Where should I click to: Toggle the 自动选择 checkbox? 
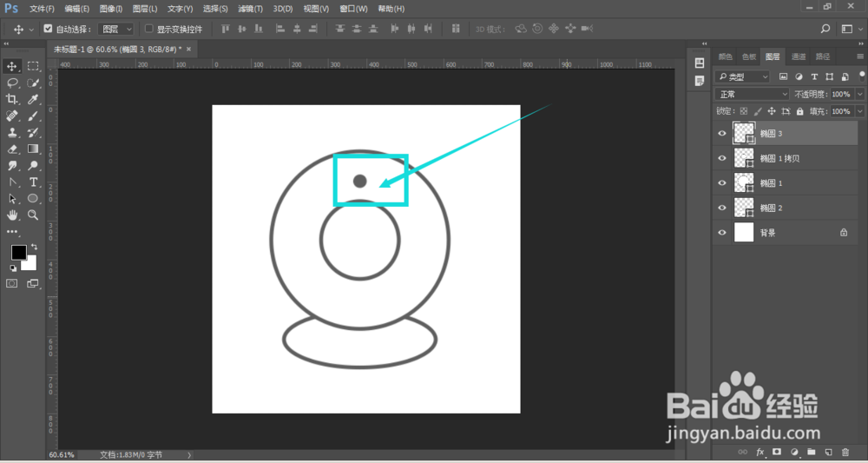click(x=48, y=29)
